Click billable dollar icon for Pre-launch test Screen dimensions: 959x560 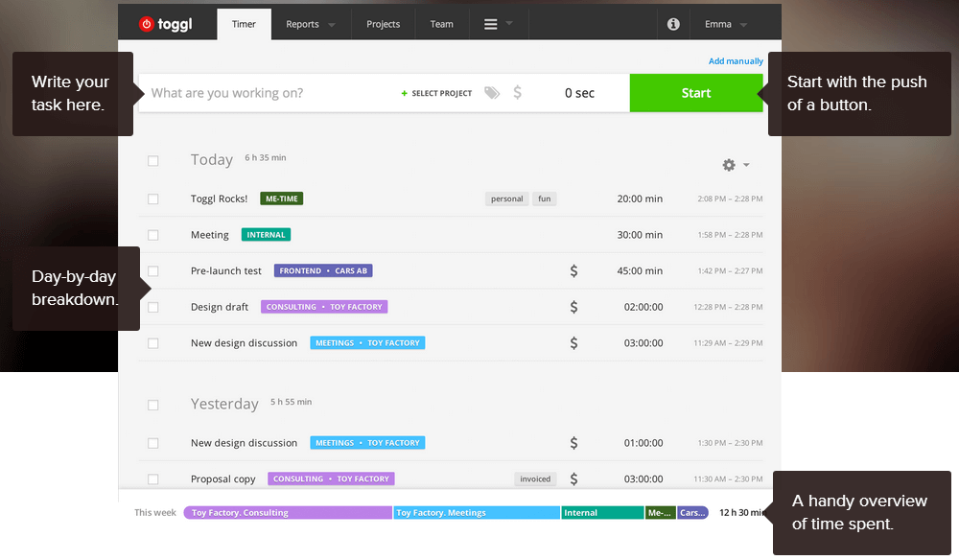tap(573, 270)
